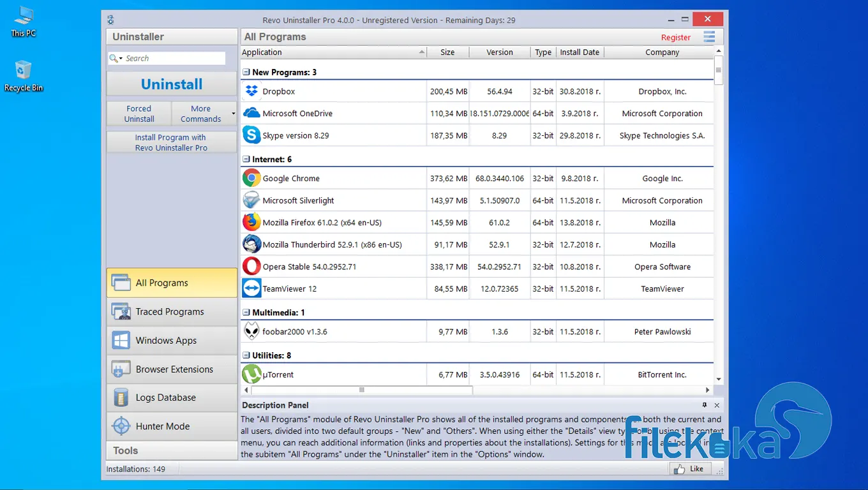Click Dropbox, Inc. company cell
Image resolution: width=868 pixels, height=490 pixels.
pos(662,91)
